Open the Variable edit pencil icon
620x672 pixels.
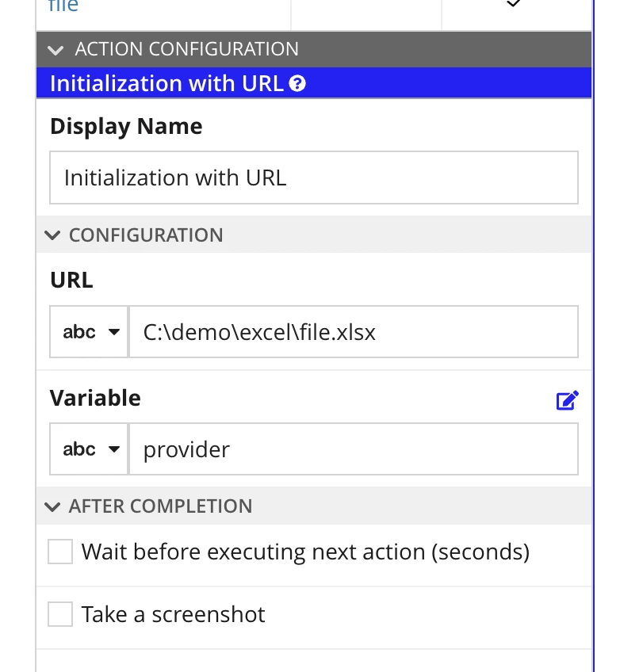click(x=567, y=400)
